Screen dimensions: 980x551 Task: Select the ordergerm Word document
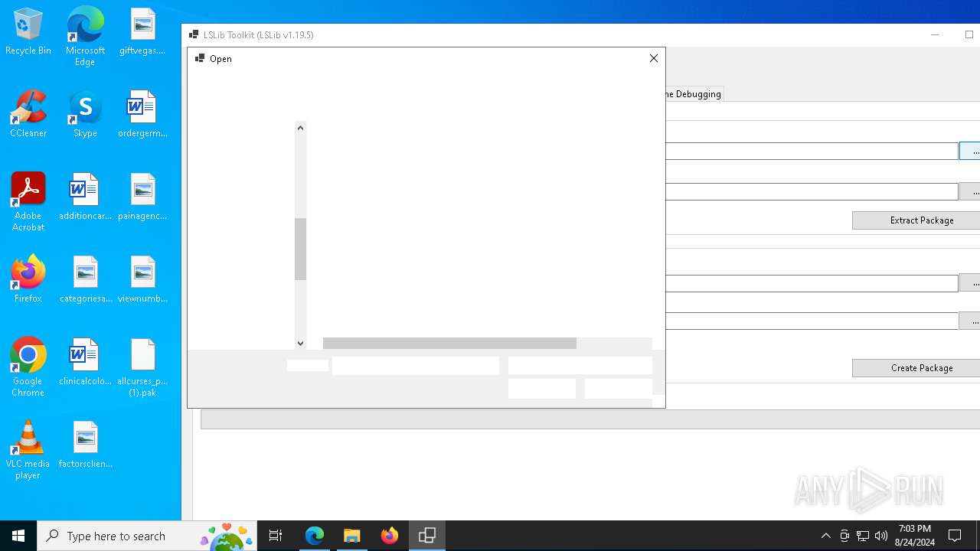click(142, 115)
